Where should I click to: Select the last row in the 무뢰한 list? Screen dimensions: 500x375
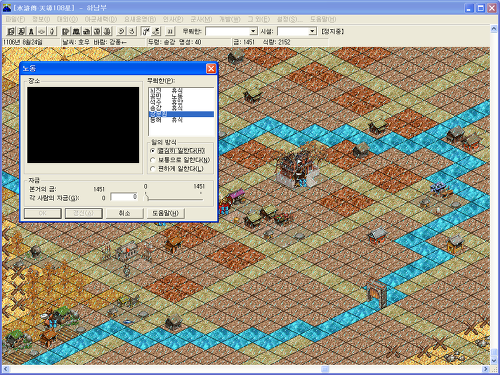click(x=181, y=120)
